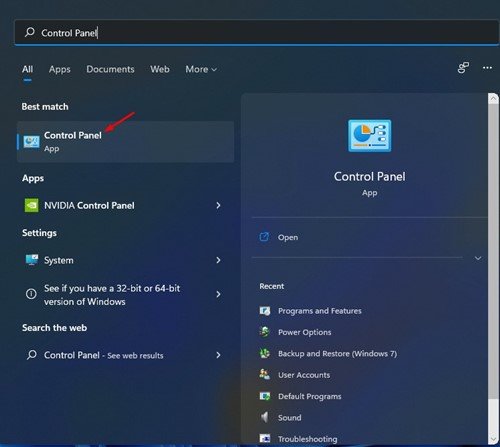Open Programs and Features from Recent
The height and width of the screenshot is (447, 500).
tap(320, 311)
